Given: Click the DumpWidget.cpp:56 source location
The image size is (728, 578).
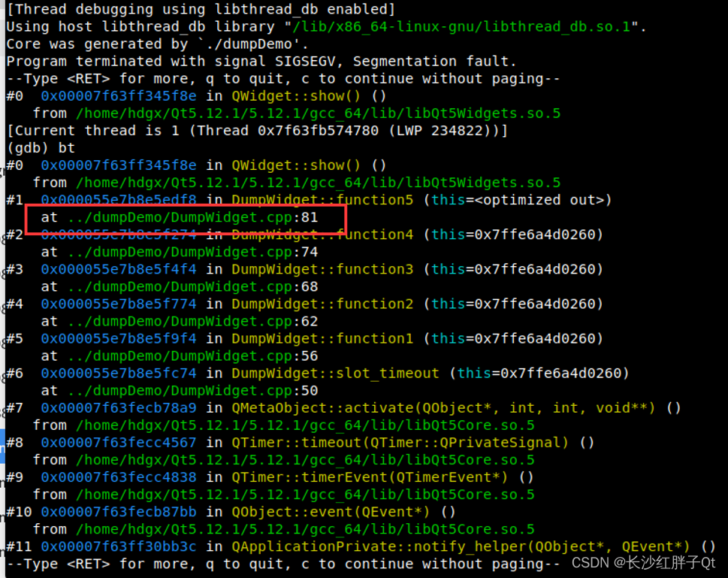Looking at the screenshot, I should [x=192, y=356].
